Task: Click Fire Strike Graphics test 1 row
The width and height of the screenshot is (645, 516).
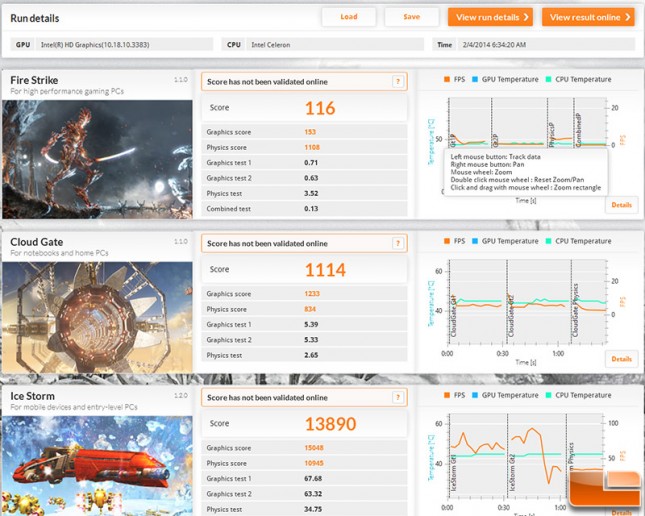Action: pos(304,163)
